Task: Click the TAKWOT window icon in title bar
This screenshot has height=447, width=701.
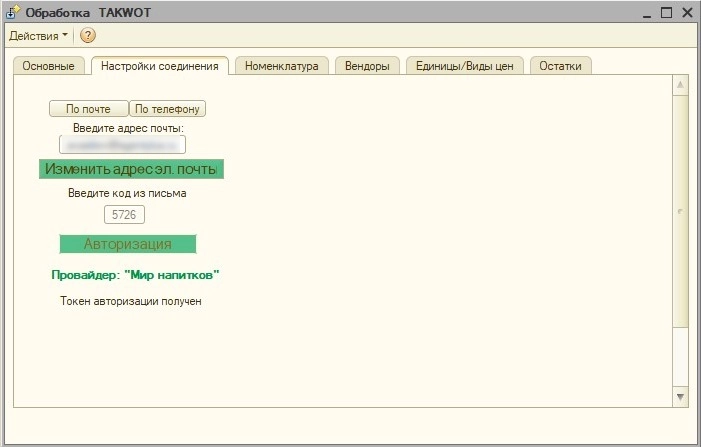Action: 13,13
